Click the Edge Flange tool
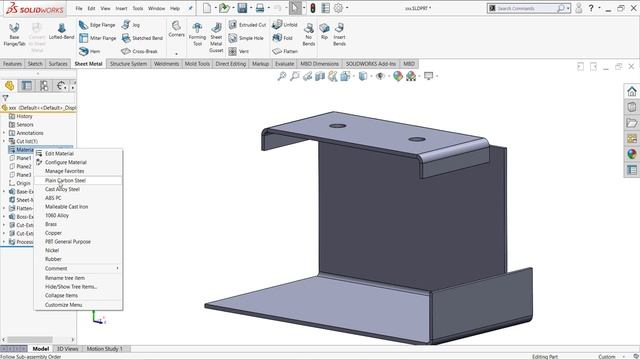The height and width of the screenshot is (360, 640). tap(97, 25)
